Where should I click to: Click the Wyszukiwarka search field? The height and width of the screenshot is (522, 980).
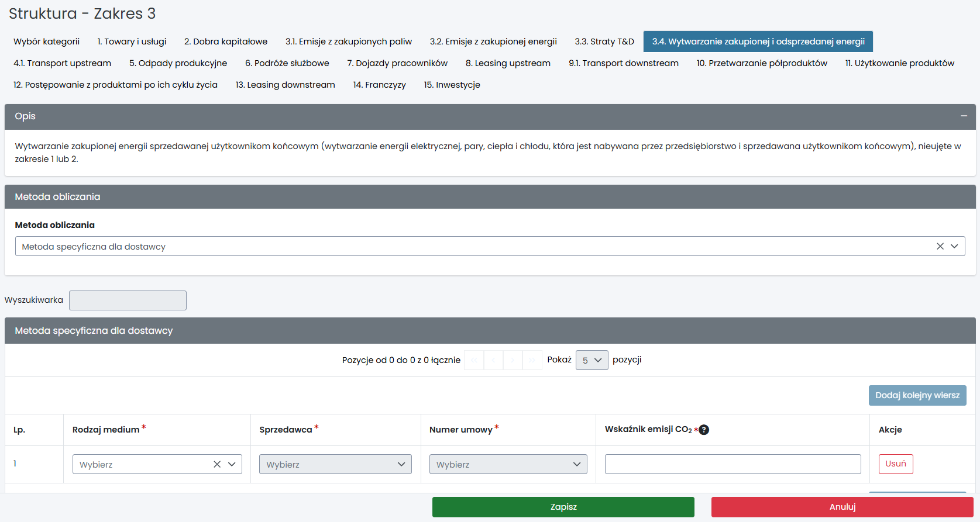128,300
